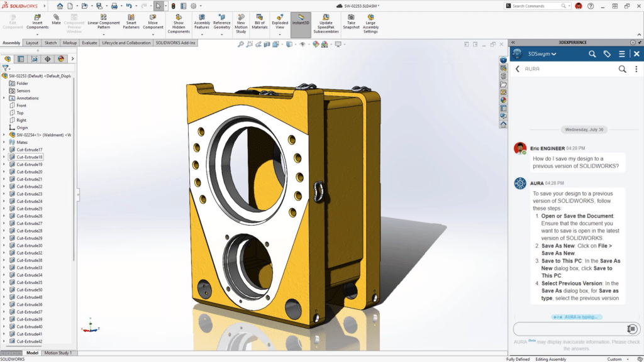This screenshot has height=362, width=644.
Task: Click the send button in the AURA chat
Action: (x=635, y=329)
